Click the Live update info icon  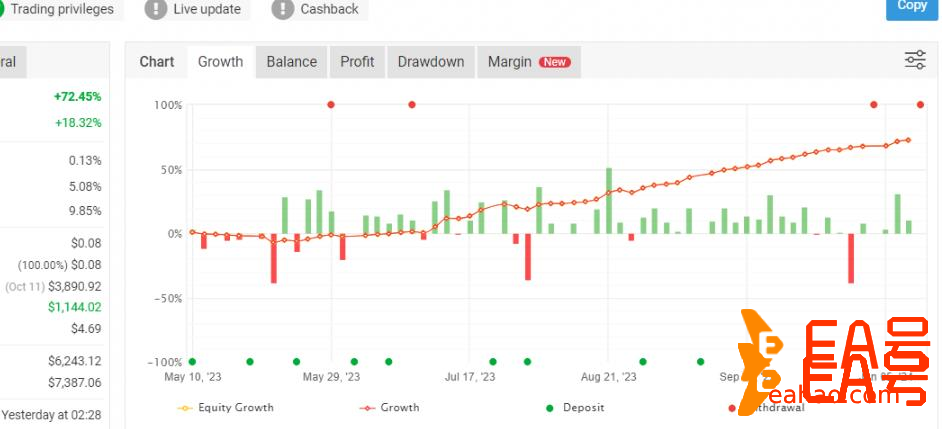pos(156,9)
